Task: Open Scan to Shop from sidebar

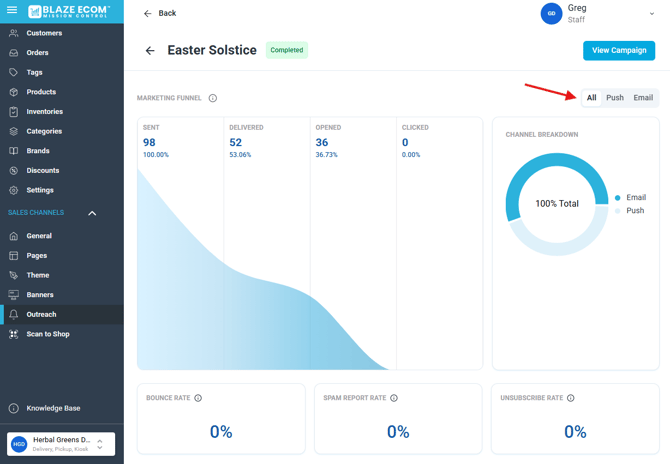Action: click(47, 334)
